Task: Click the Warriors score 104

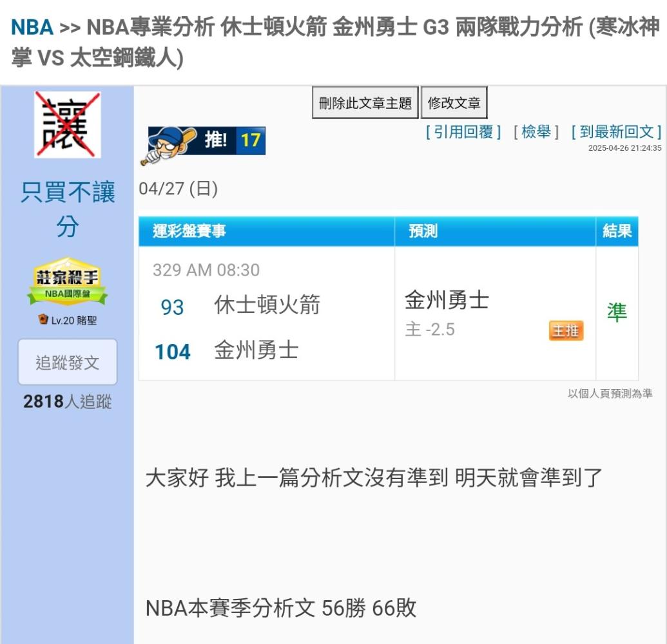Action: pos(172,352)
